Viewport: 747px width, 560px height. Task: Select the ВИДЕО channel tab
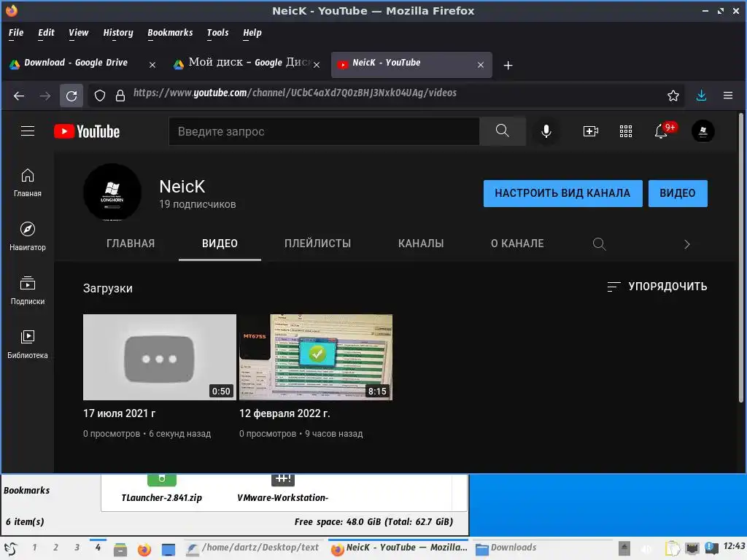220,244
